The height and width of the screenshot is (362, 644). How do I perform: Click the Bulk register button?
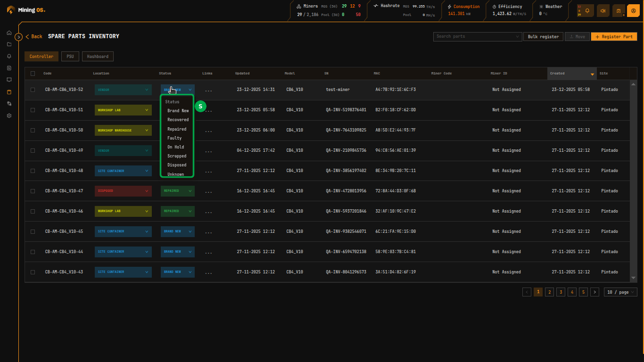543,36
